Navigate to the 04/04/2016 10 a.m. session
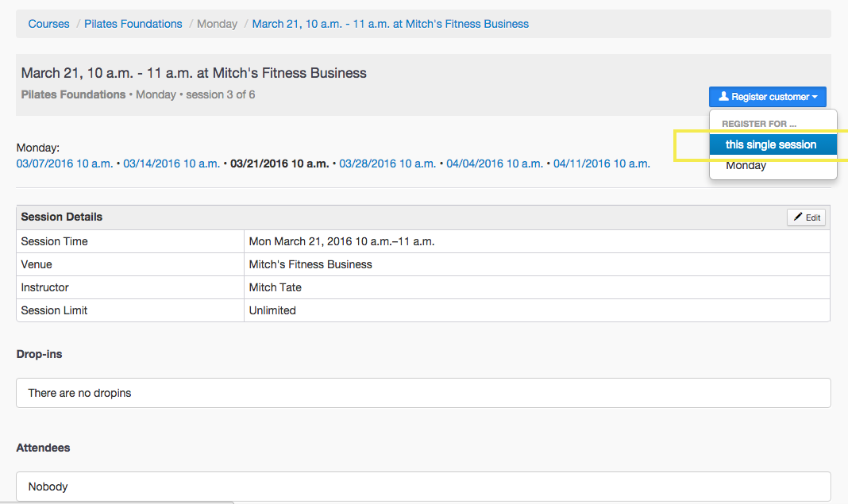The image size is (848, 504). click(495, 164)
